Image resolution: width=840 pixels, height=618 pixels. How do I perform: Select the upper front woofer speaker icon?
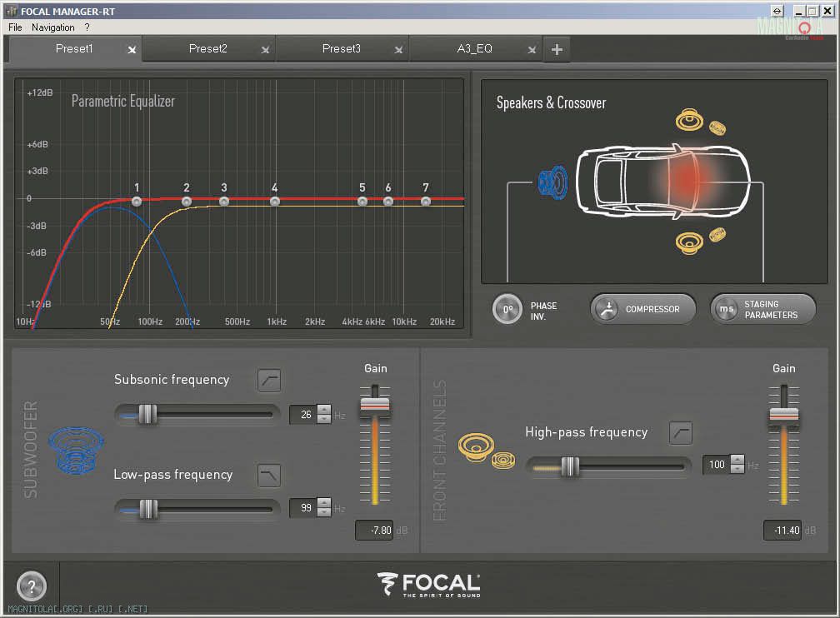tap(689, 120)
